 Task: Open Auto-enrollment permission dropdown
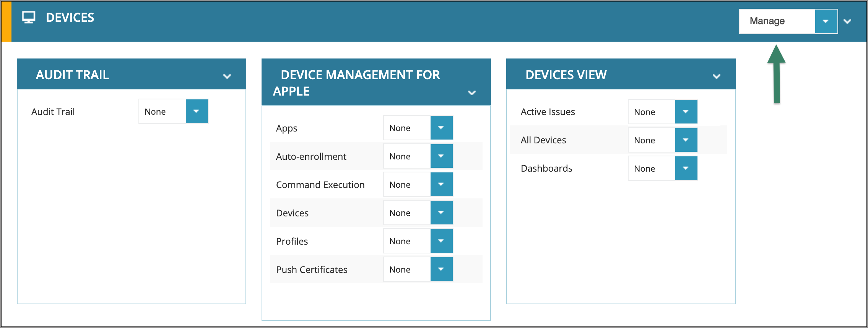[x=441, y=156]
